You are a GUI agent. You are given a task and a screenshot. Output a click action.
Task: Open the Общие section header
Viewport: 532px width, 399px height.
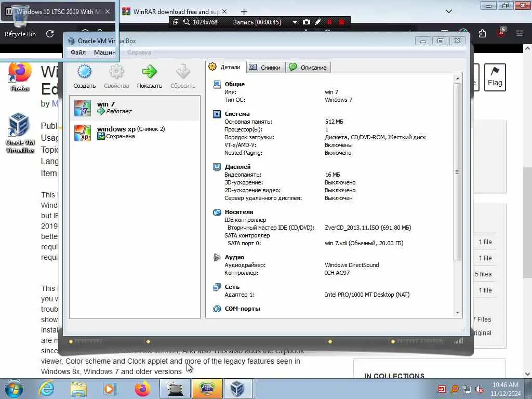click(x=234, y=84)
